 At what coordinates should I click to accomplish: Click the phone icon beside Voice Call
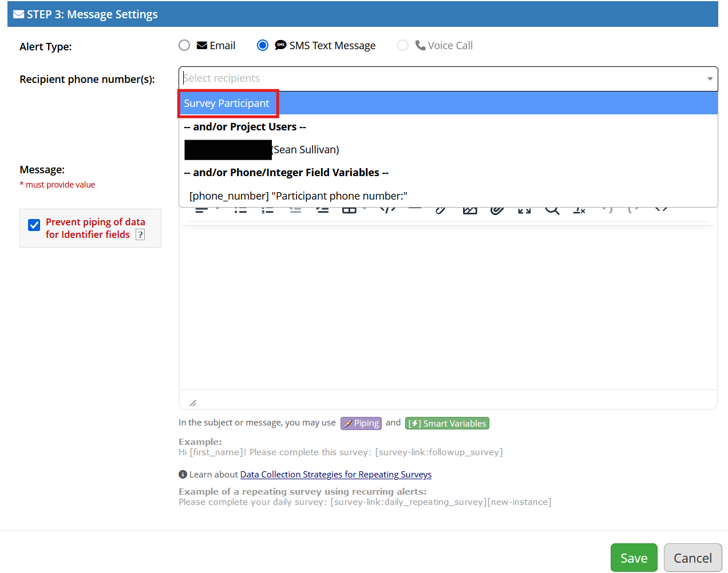[x=420, y=45]
